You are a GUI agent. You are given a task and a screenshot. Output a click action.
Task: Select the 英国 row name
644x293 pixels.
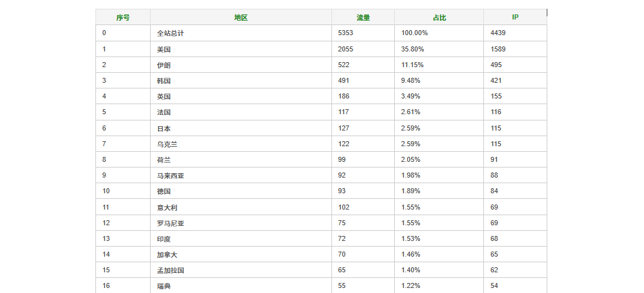coord(163,97)
